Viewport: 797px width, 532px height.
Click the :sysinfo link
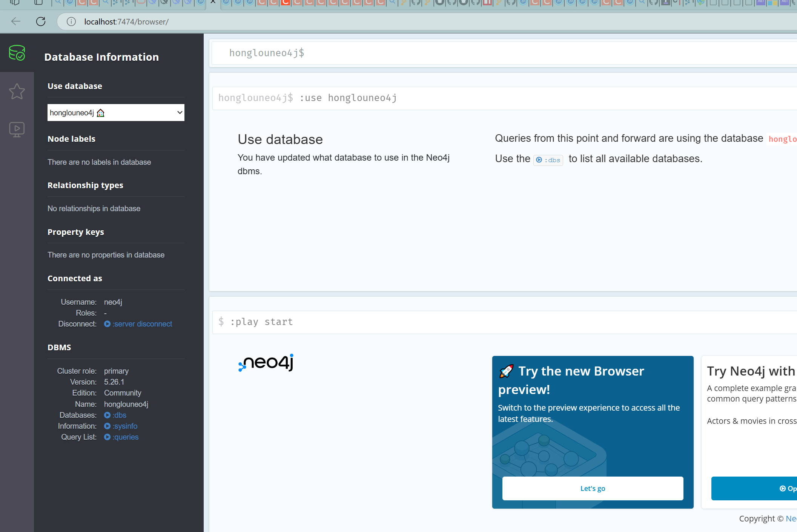click(121, 426)
